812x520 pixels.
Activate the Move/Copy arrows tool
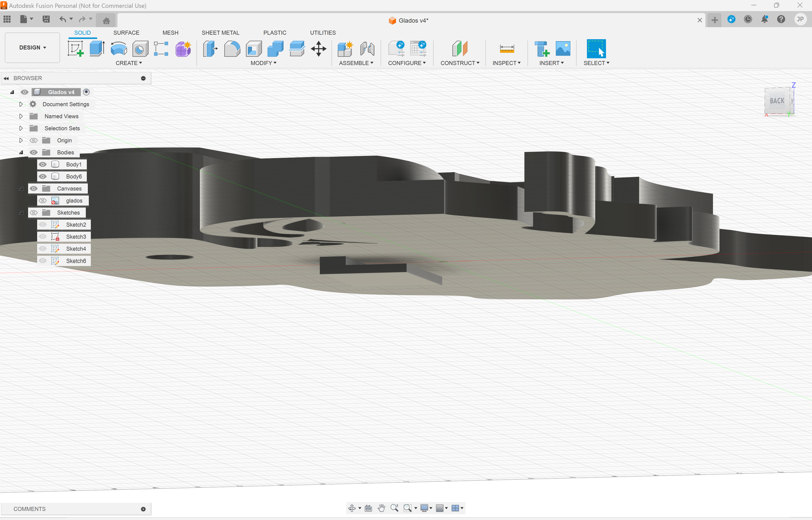point(318,49)
